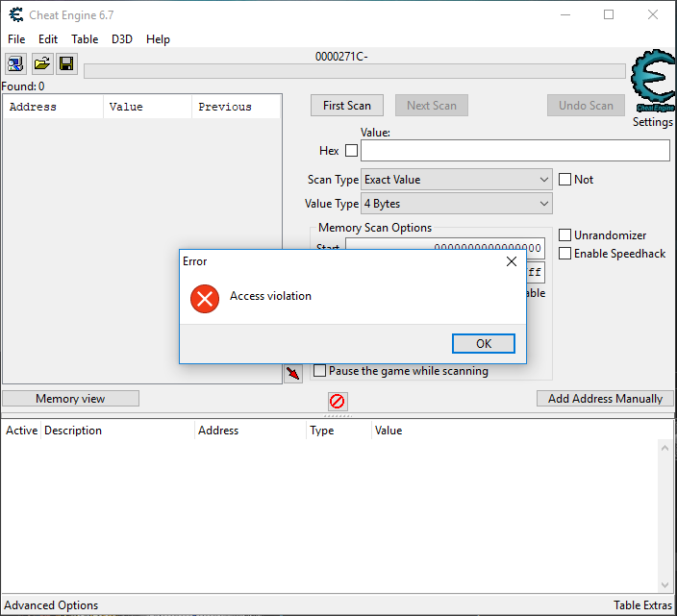Viewport: 677px width, 616px height.
Task: Click the horizontal splitter grip handle
Action: (x=338, y=416)
